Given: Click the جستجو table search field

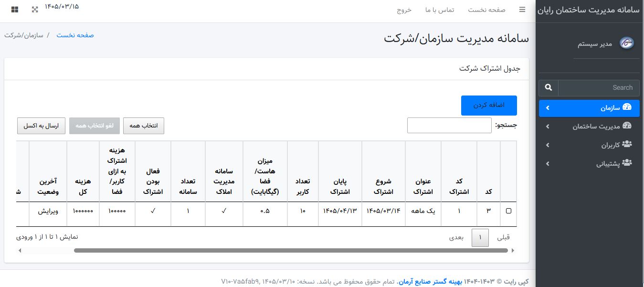Looking at the screenshot, I should (x=449, y=126).
